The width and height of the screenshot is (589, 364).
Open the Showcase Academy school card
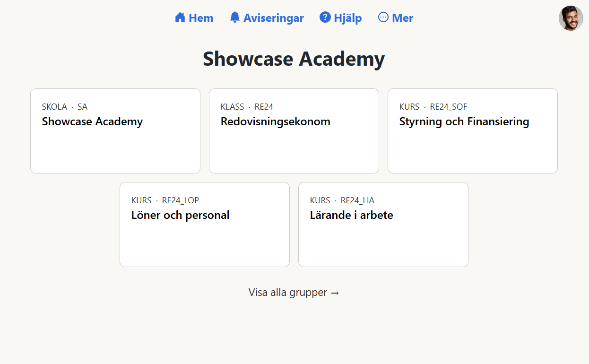click(x=115, y=130)
